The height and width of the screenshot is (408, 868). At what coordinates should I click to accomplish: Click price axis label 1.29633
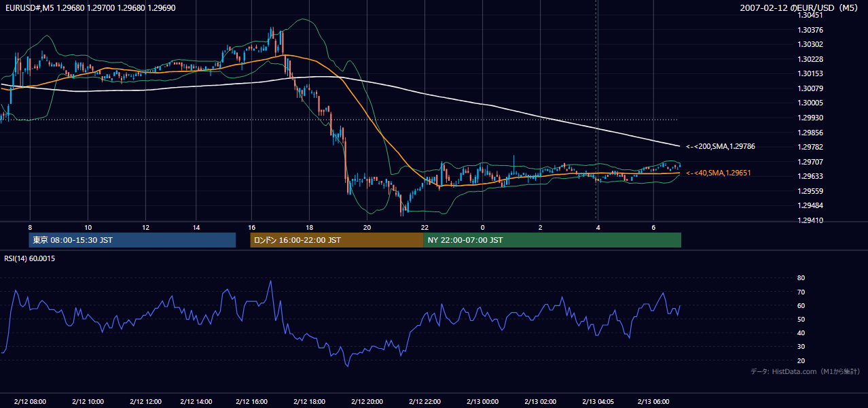(x=810, y=176)
